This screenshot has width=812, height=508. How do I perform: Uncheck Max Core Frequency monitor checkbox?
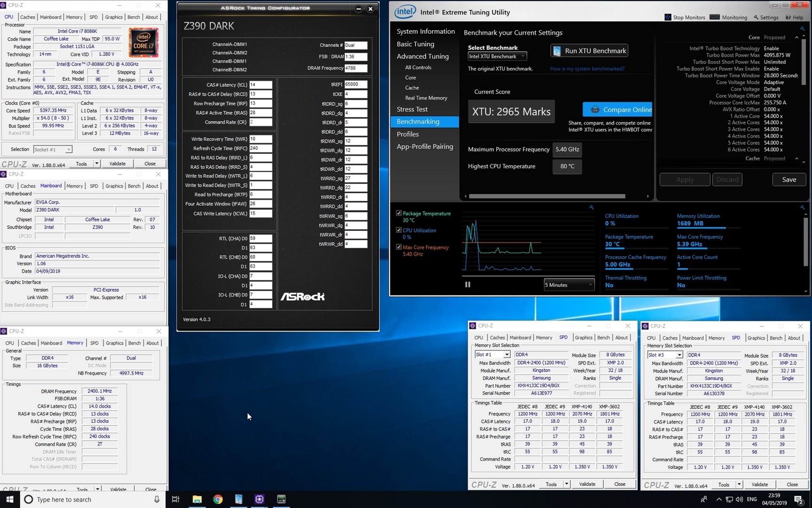[x=399, y=247]
